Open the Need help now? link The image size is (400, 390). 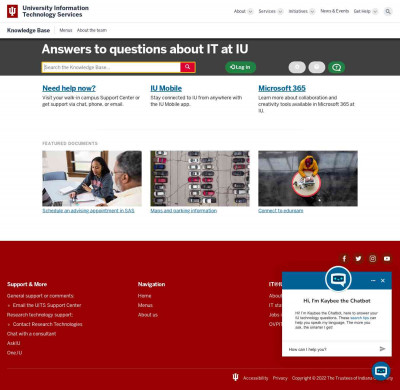69,88
